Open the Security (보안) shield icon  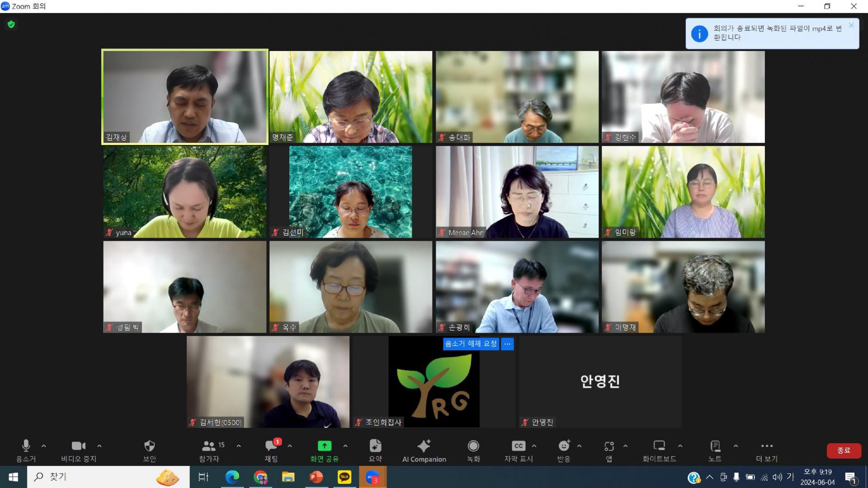(x=150, y=446)
